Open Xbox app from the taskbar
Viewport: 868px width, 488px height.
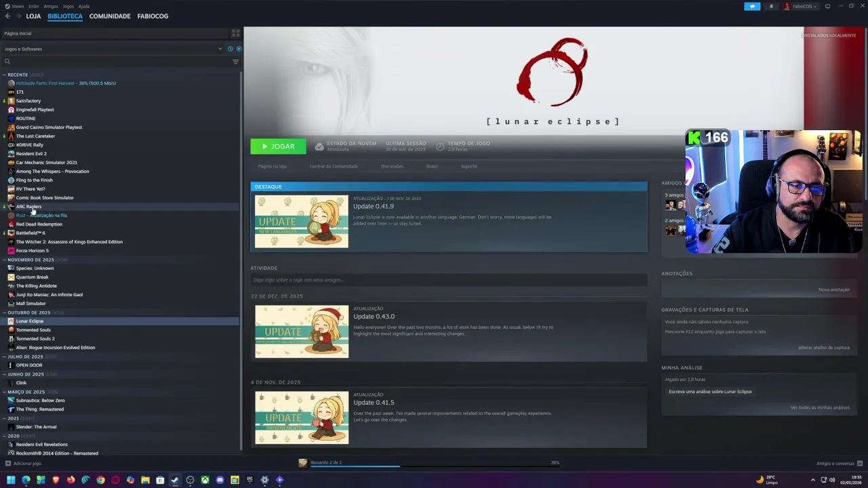205,480
